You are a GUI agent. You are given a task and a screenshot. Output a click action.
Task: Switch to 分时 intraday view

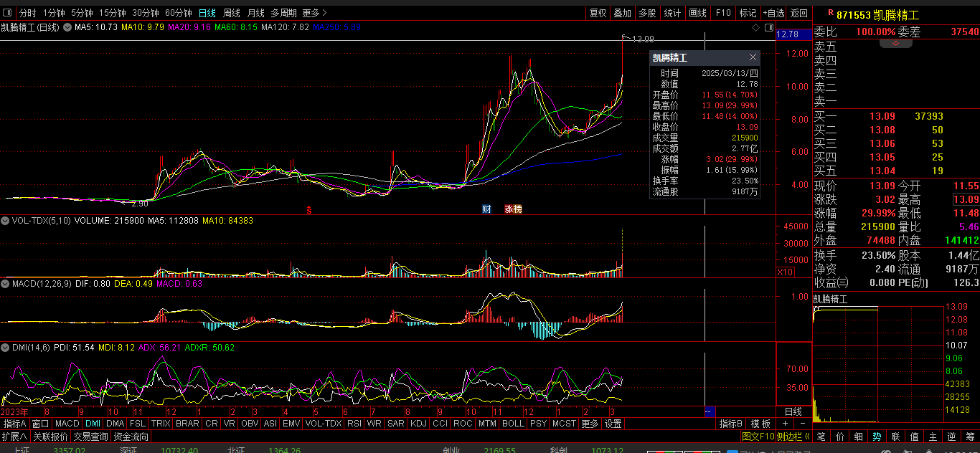point(27,13)
